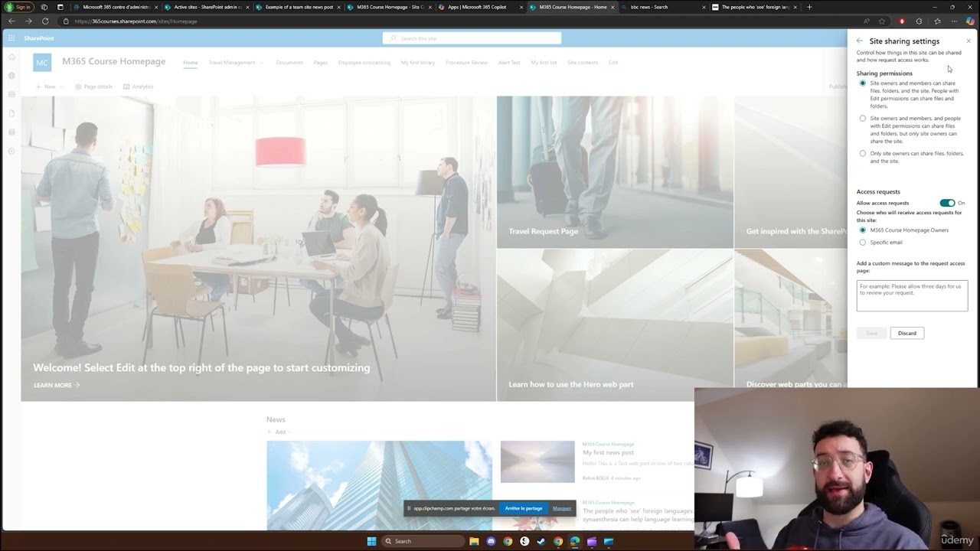Select 'Only site owners can share files' option
980x551 pixels.
pyautogui.click(x=863, y=153)
